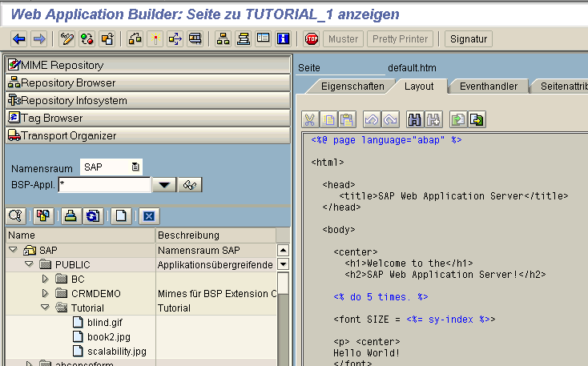
Task: Click the Undo icon in editor
Action: pyautogui.click(x=372, y=120)
